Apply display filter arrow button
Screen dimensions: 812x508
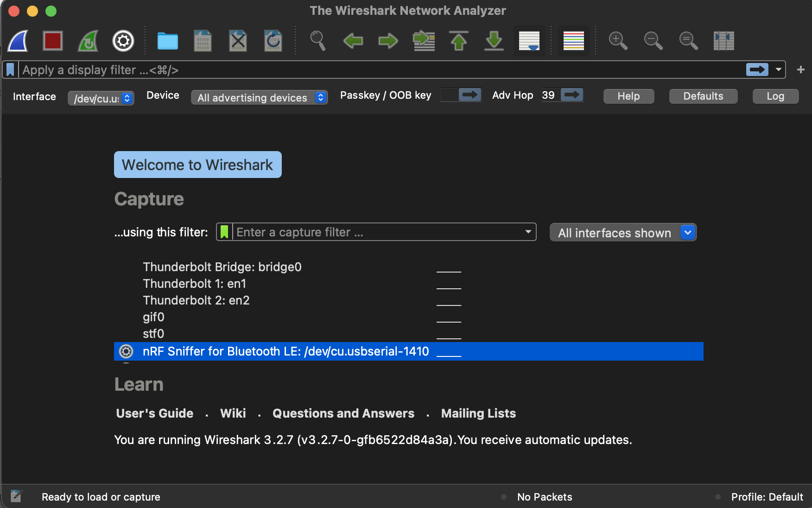point(757,70)
